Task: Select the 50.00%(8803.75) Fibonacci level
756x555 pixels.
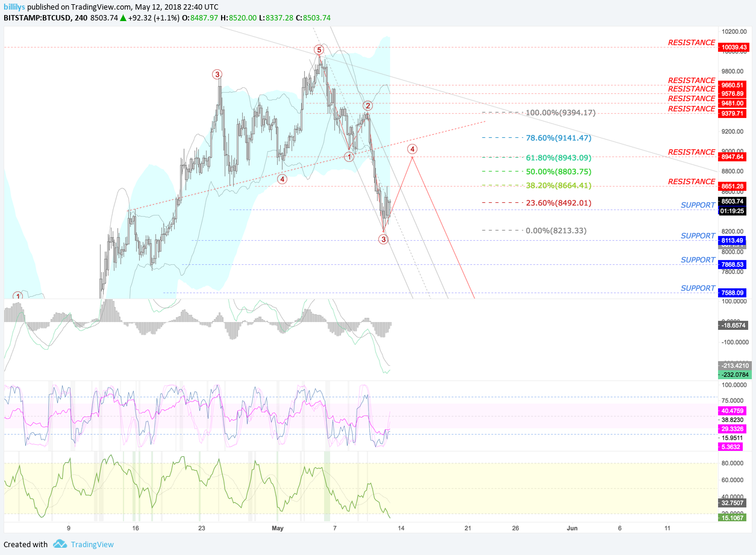Action: point(558,172)
